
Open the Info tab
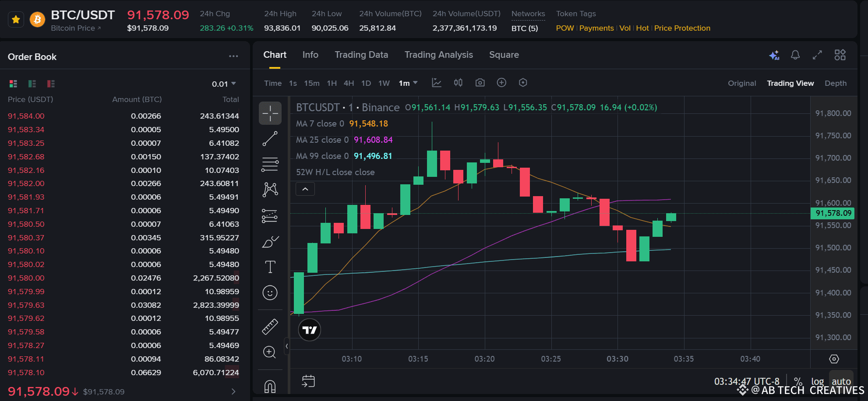310,55
